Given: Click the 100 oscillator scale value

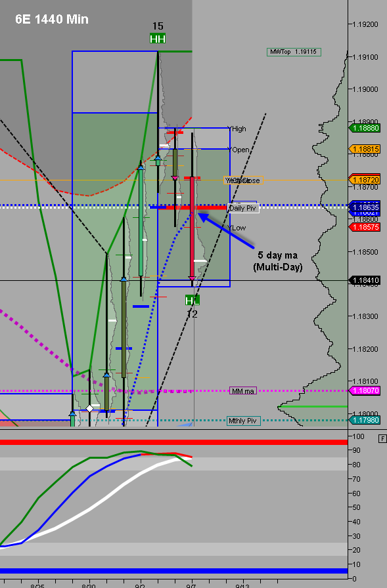Looking at the screenshot, I should click(359, 436).
